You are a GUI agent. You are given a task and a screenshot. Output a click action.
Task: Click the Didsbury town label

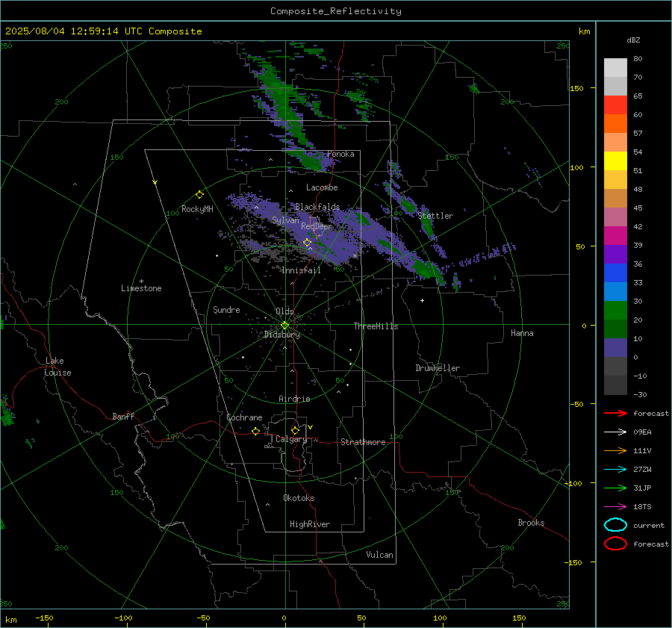pyautogui.click(x=282, y=335)
